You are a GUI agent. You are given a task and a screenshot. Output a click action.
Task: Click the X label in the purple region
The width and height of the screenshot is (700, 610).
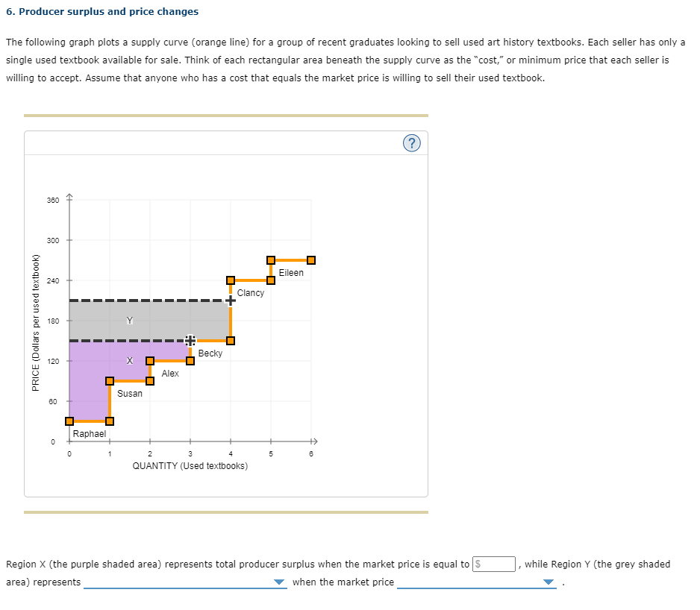(x=128, y=360)
